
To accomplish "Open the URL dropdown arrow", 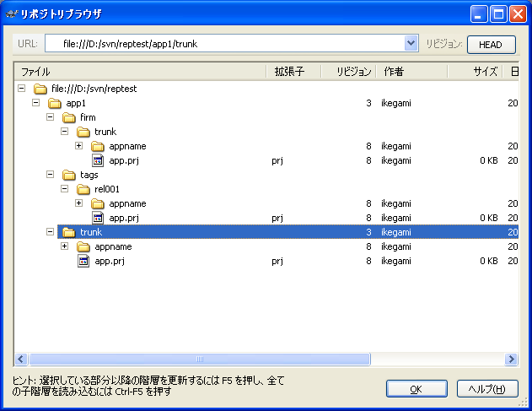I will [411, 43].
